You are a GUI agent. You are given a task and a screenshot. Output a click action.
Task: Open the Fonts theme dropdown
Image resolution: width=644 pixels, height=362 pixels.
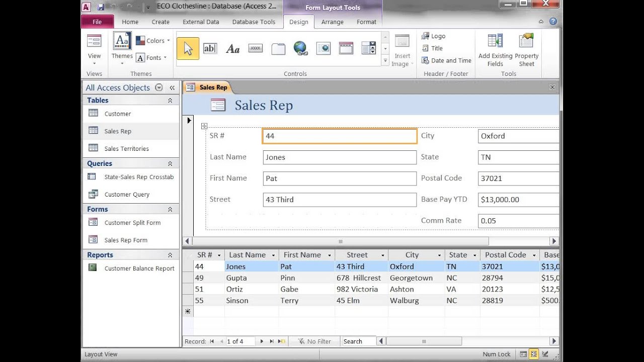(x=151, y=57)
